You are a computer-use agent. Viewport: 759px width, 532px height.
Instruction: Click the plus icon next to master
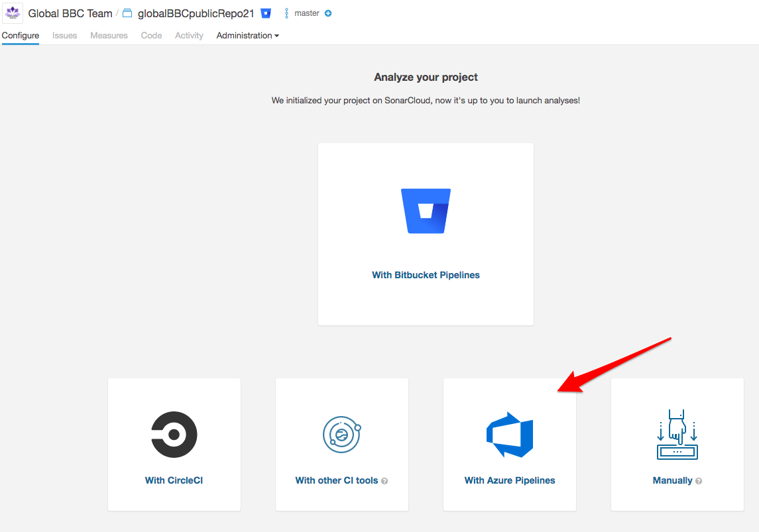coord(328,13)
